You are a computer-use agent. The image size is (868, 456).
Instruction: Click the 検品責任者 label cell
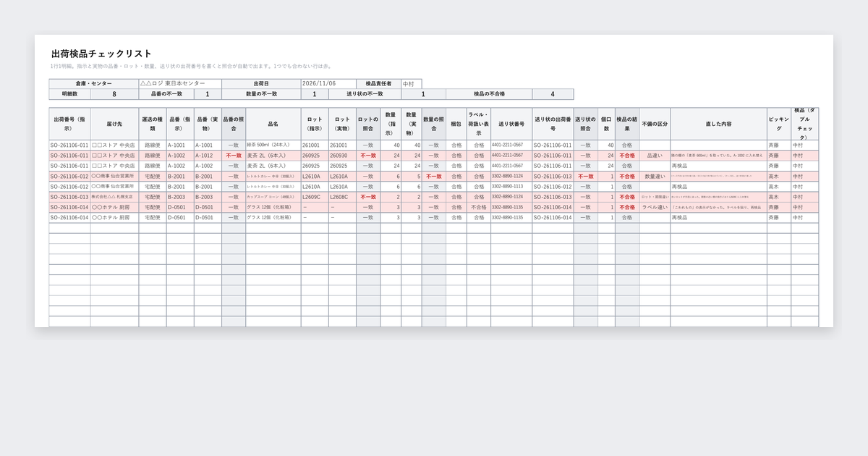tap(378, 84)
